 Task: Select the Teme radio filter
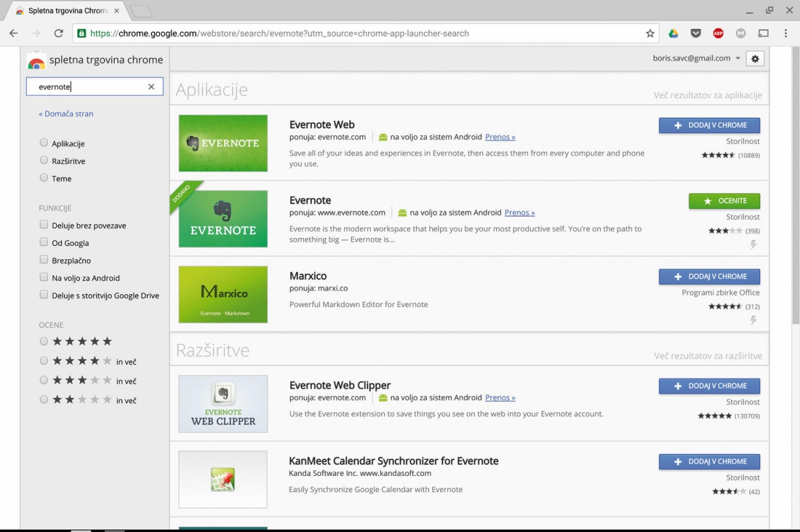(x=44, y=178)
